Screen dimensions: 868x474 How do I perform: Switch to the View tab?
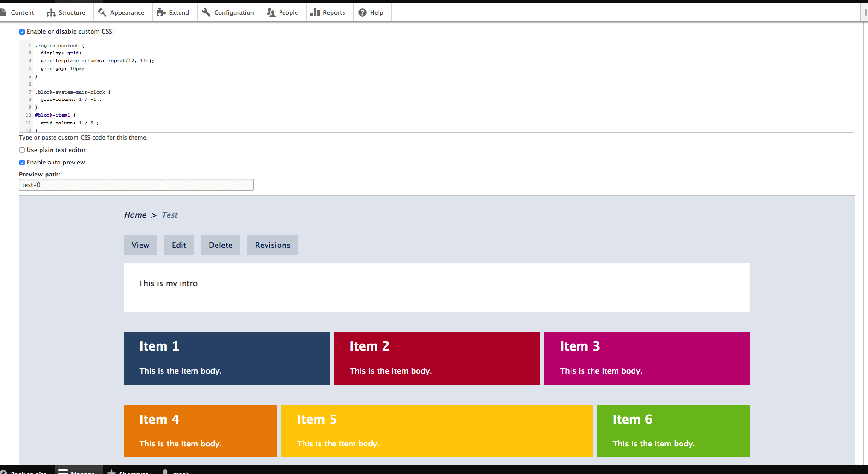[140, 245]
